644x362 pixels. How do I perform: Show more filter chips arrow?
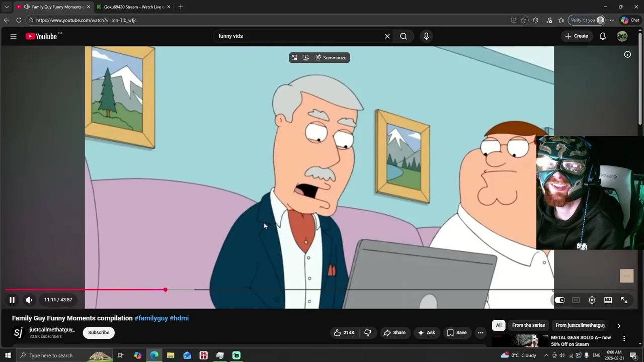tap(619, 326)
